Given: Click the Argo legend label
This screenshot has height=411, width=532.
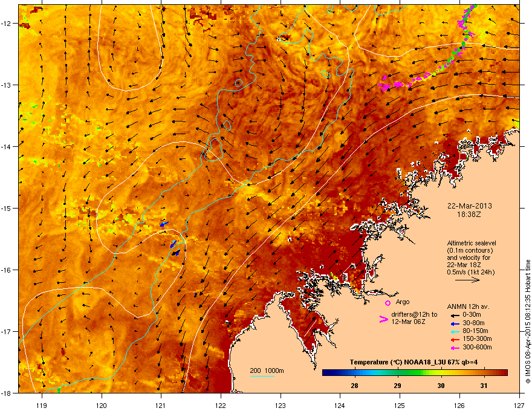Looking at the screenshot, I should coord(403,302).
